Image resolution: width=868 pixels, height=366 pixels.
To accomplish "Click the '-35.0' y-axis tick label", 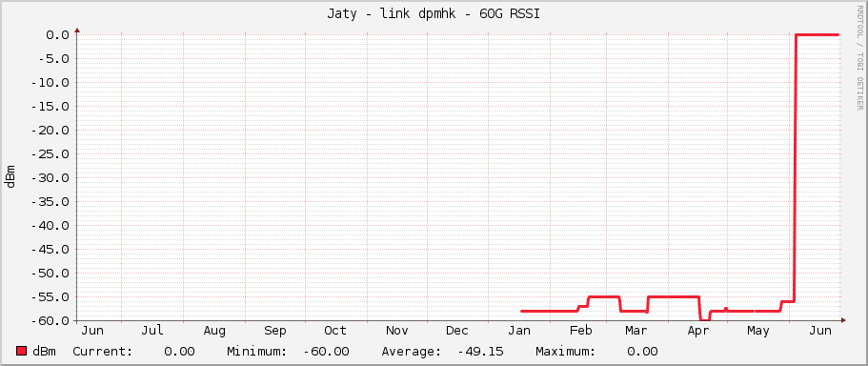I will click(50, 201).
